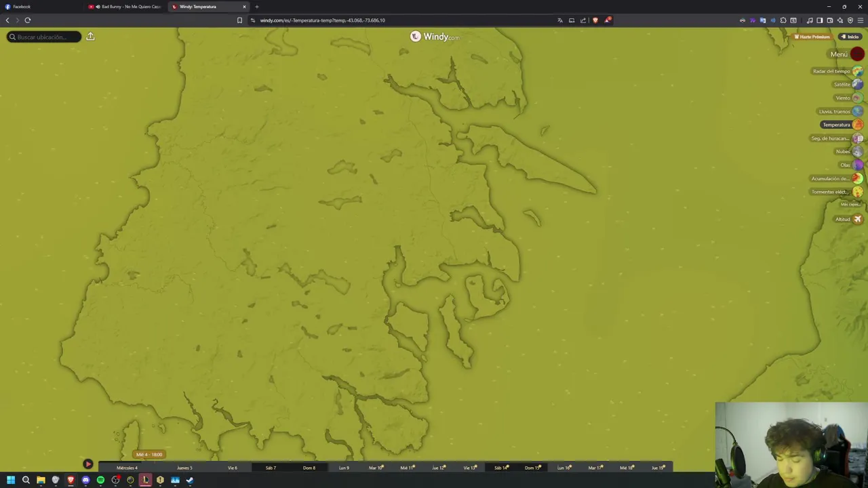Jump timeline to Mié 11
This screenshot has height=488, width=868.
point(407,468)
